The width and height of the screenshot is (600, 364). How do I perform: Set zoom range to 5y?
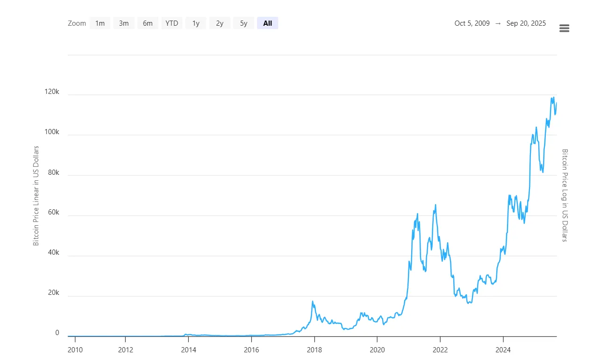(243, 23)
